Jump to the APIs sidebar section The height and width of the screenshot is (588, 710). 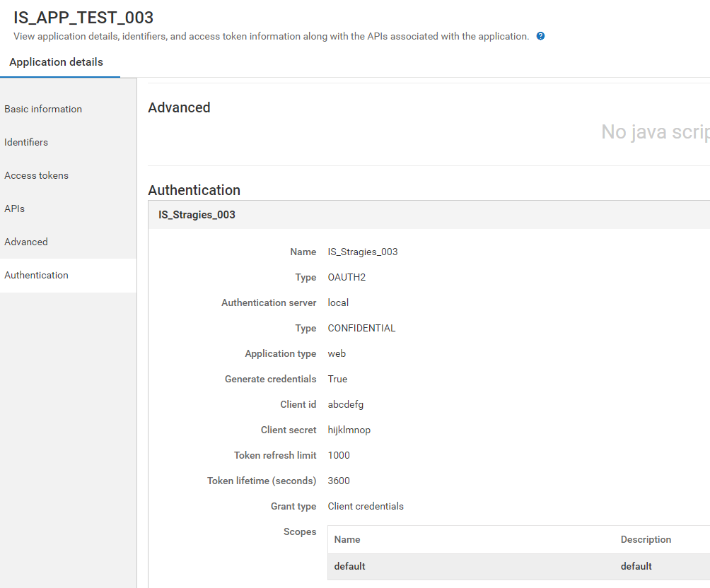[x=14, y=208]
